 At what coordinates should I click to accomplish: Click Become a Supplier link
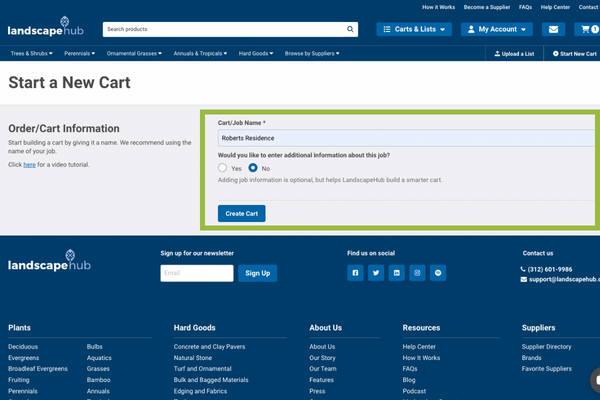click(x=487, y=7)
